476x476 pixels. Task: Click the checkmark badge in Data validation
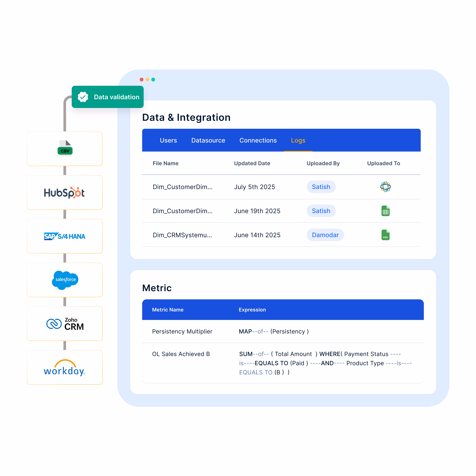(x=83, y=97)
